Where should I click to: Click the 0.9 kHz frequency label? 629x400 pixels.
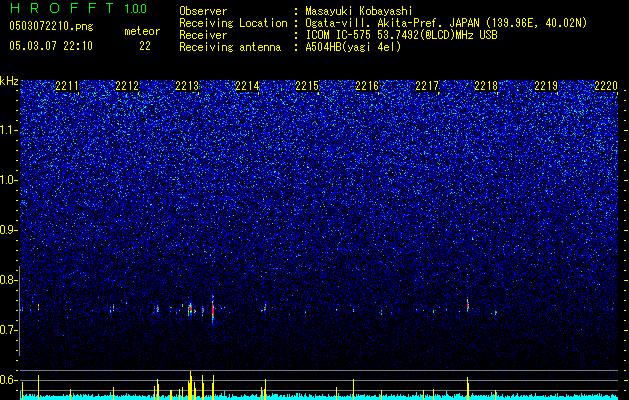pyautogui.click(x=8, y=230)
